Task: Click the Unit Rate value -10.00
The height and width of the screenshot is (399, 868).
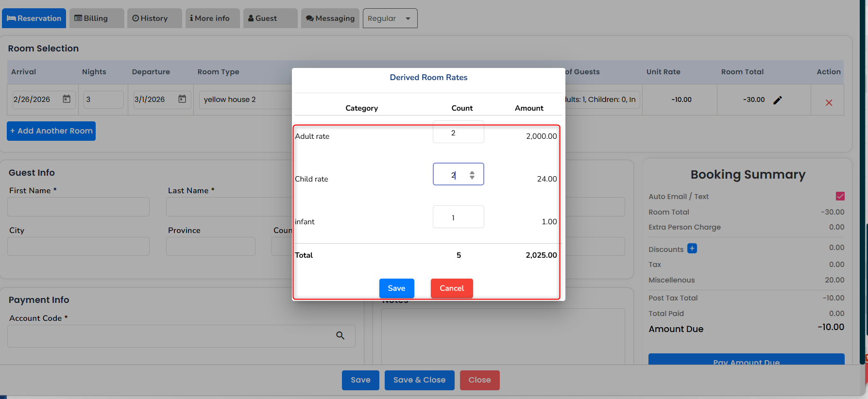Action: [681, 100]
